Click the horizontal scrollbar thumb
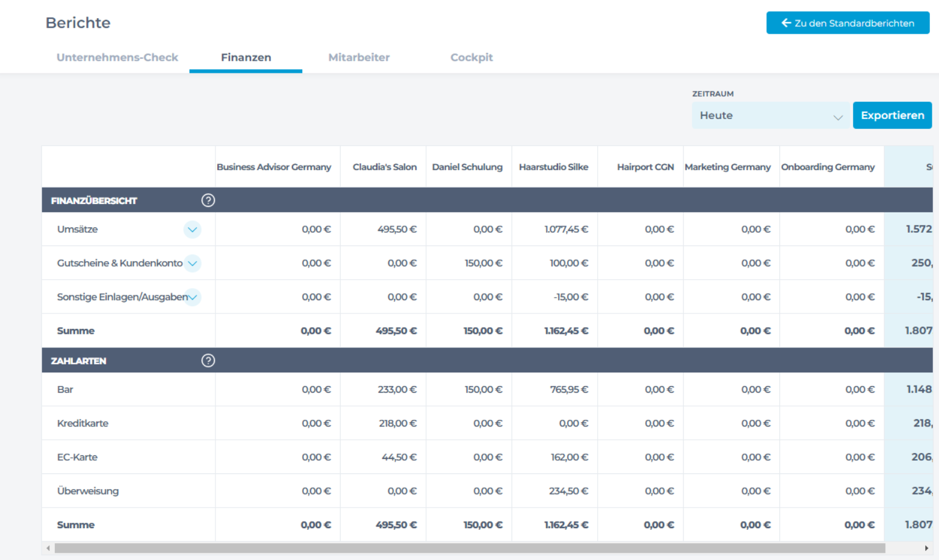This screenshot has height=560, width=939. [x=469, y=549]
